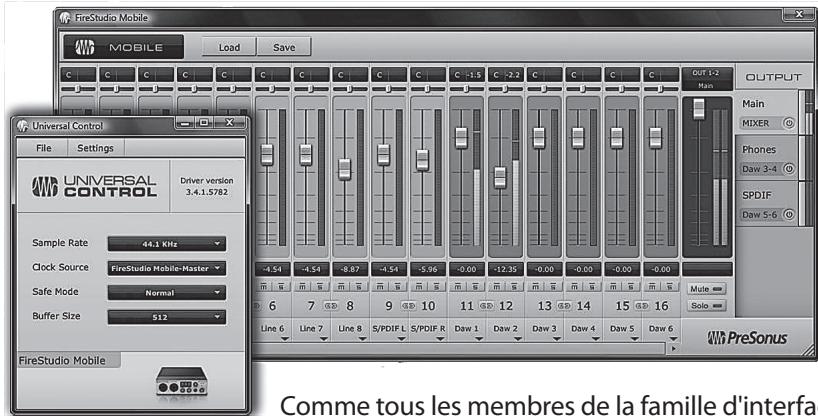818x417 pixels.
Task: Toggle stereo link between channels 7 and 8
Action: [331, 306]
